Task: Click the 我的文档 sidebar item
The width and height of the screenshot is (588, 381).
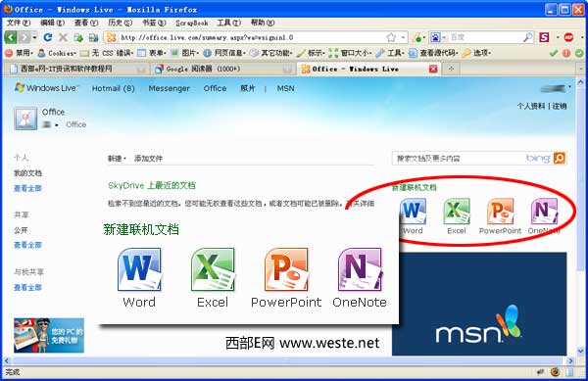Action: 27,173
